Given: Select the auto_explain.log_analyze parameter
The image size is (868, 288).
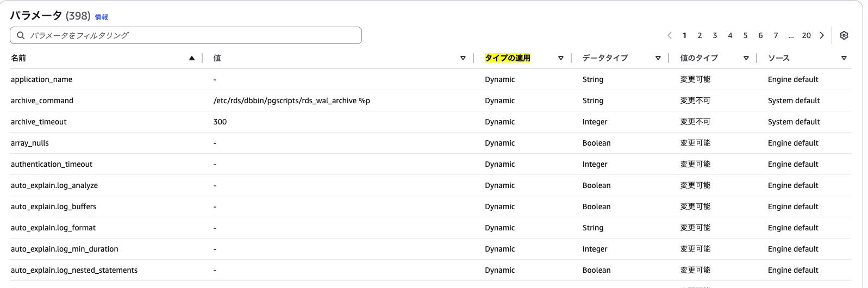Looking at the screenshot, I should coord(54,185).
